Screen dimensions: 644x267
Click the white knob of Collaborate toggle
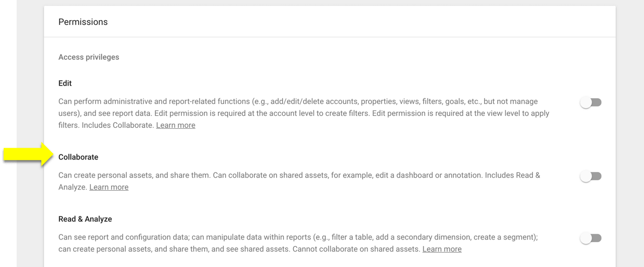click(x=586, y=176)
